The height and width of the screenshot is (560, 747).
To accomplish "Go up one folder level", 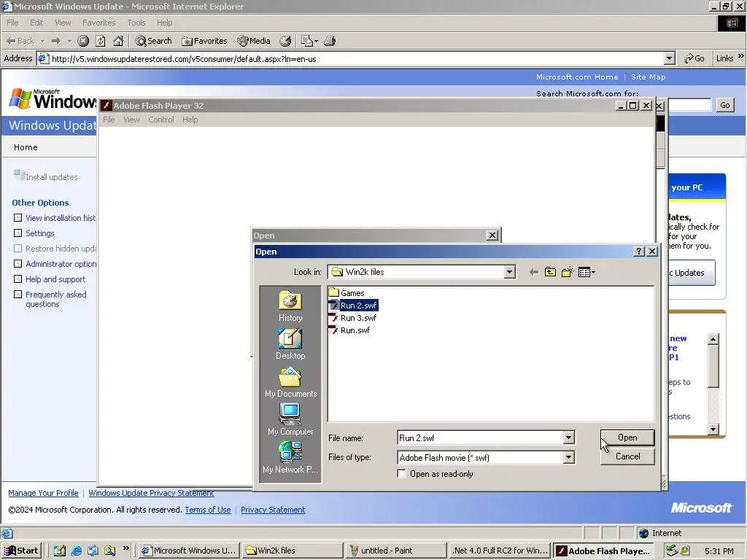I will point(550,273).
